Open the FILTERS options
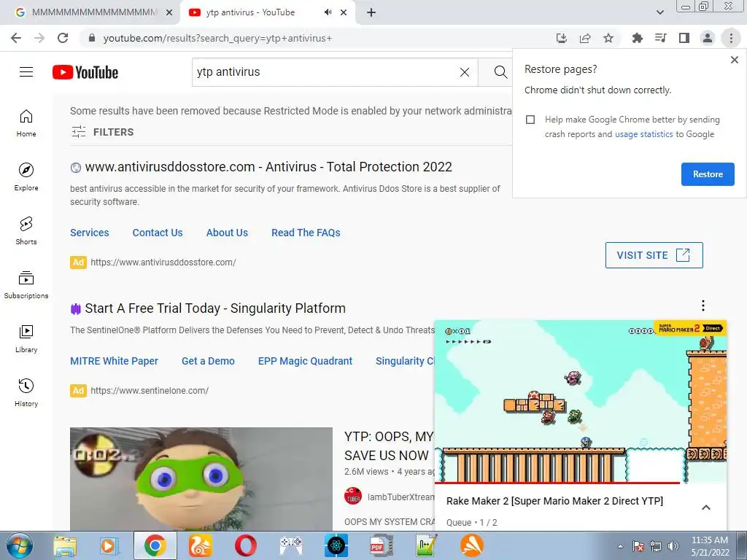Screen dimensions: 747x560 (x=102, y=132)
